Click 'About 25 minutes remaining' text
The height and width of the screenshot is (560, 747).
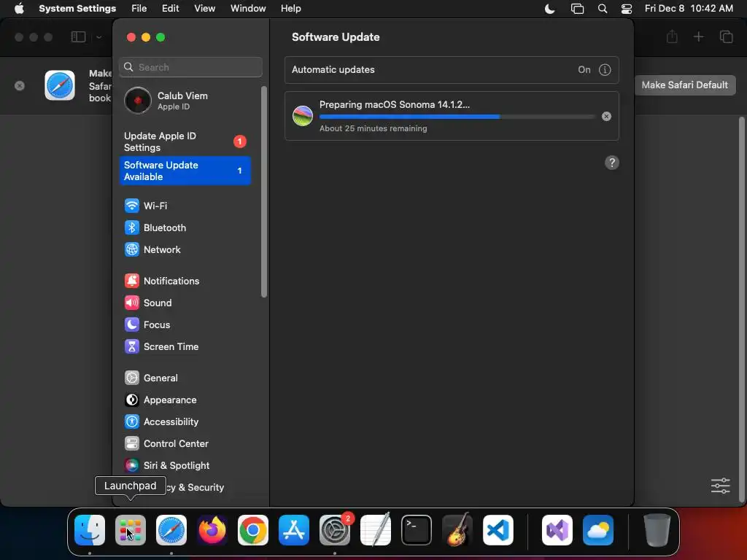373,128
